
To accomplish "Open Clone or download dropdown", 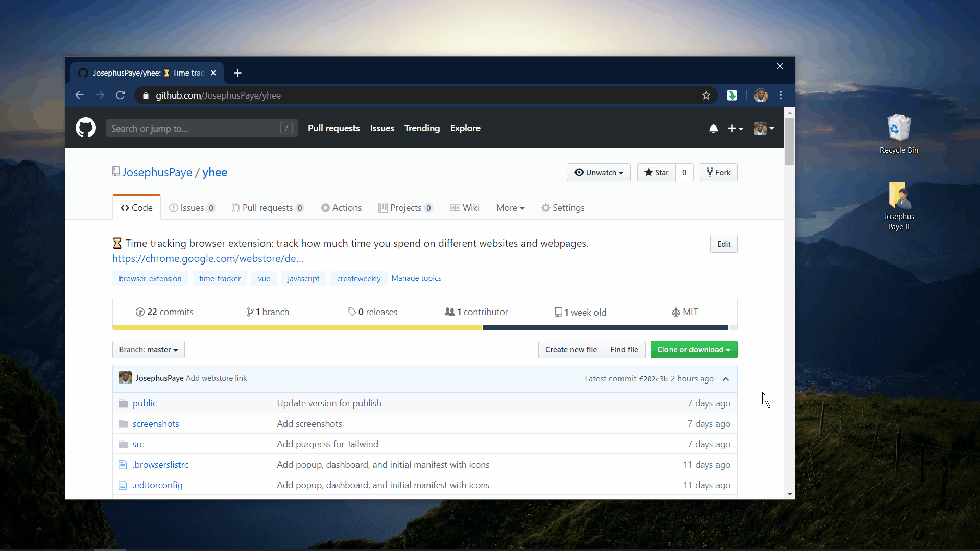I will pyautogui.click(x=694, y=350).
